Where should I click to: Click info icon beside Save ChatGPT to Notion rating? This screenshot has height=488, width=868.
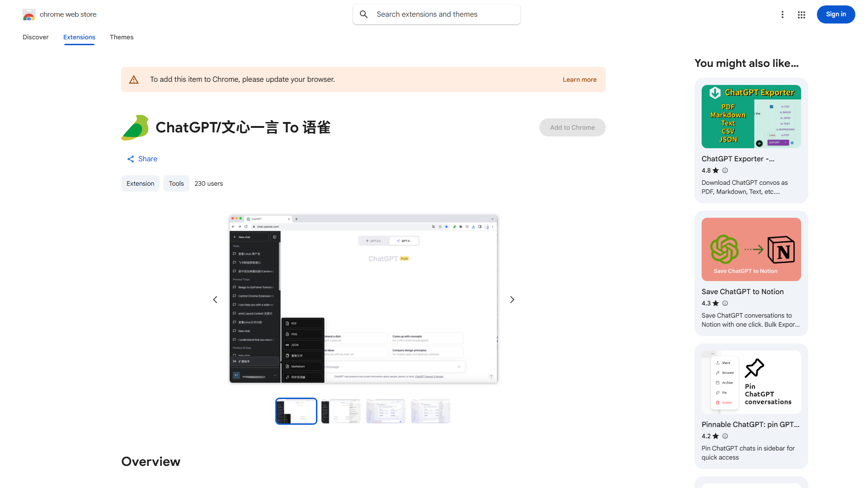tap(725, 303)
